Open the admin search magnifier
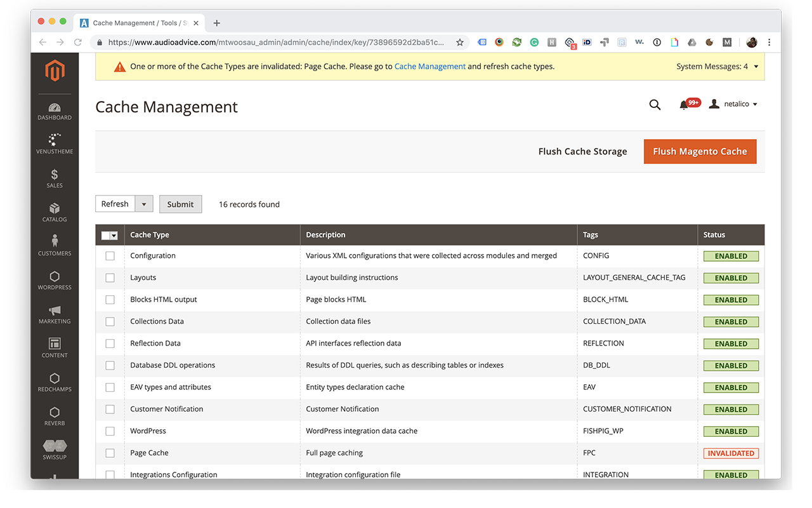Viewport: 812px width, 508px height. click(655, 105)
